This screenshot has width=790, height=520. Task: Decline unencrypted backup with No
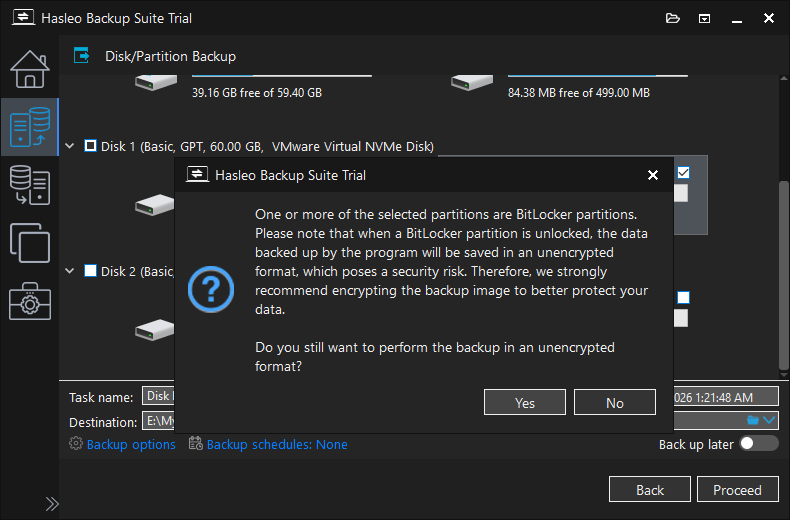[615, 402]
